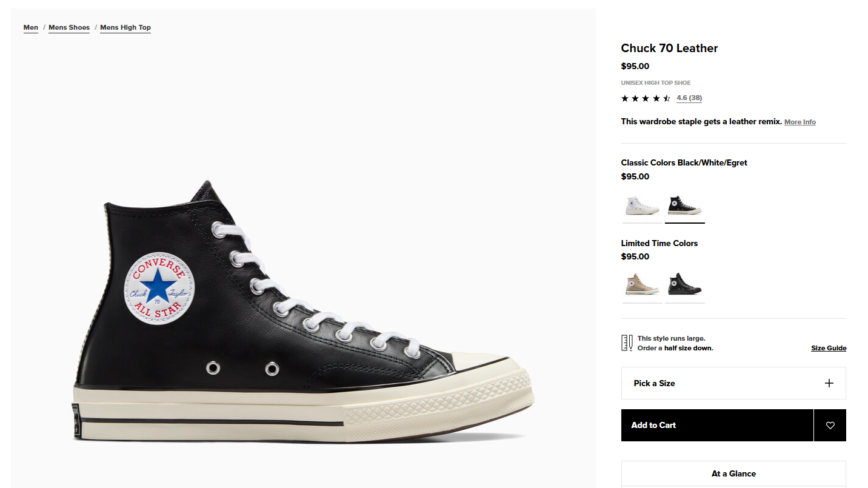Select the black/white/egret color swatch
Image resolution: width=868 pixels, height=488 pixels.
click(x=684, y=206)
